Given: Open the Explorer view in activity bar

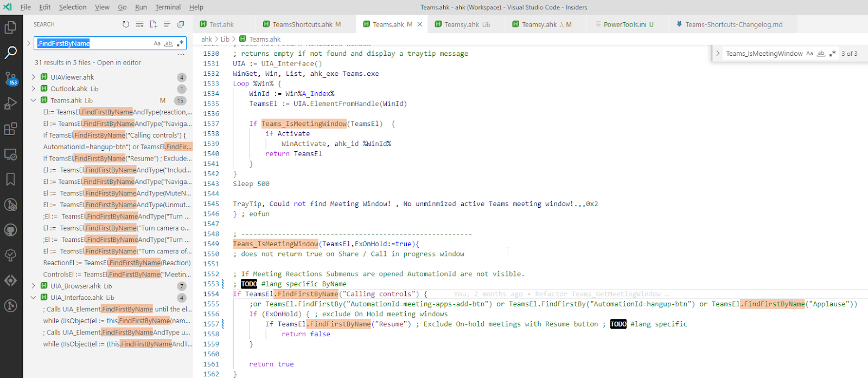Looking at the screenshot, I should [x=10, y=27].
